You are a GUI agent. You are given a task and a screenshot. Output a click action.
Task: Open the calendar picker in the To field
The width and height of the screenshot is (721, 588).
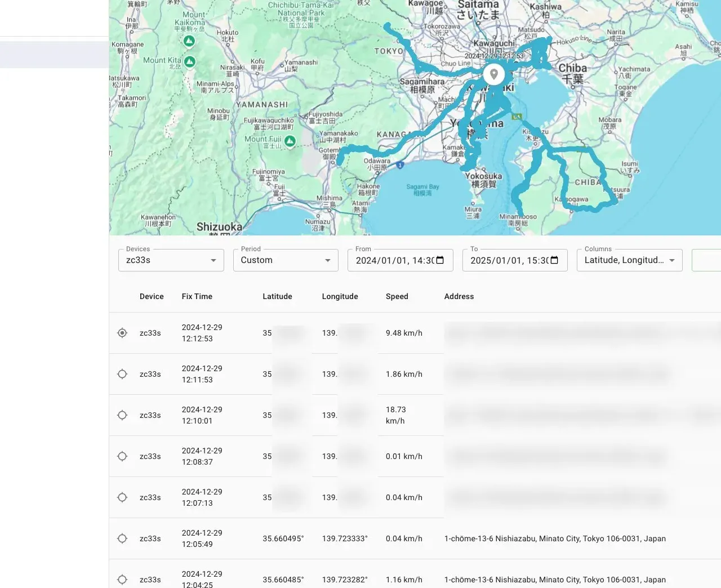pyautogui.click(x=554, y=260)
